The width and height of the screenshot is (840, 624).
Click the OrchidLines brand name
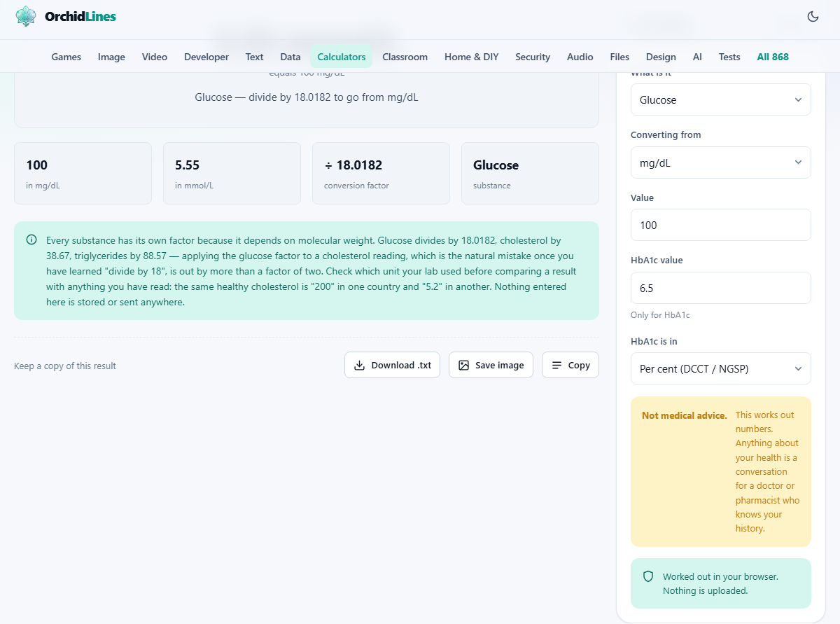[x=80, y=16]
